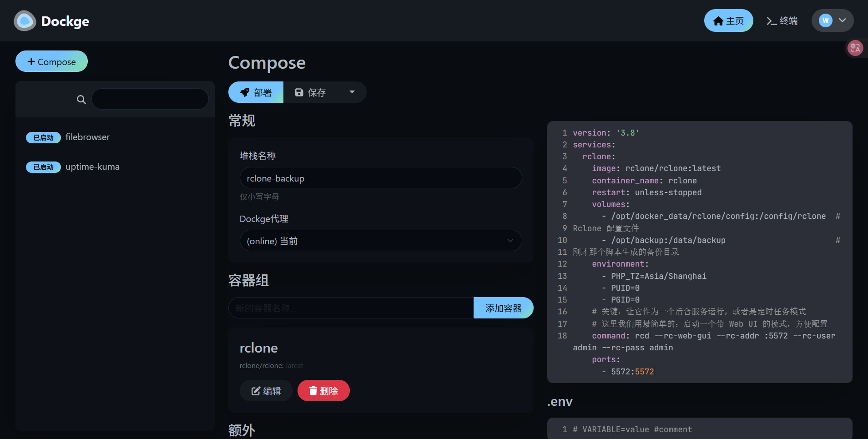Viewport: 868px width, 439px height.
Task: Select the filebrowser stack
Action: coord(87,137)
